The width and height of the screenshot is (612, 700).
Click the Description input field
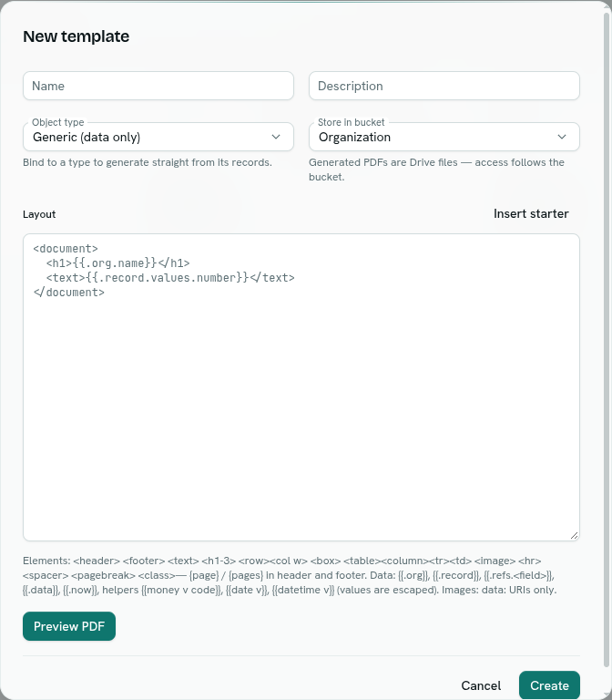444,86
